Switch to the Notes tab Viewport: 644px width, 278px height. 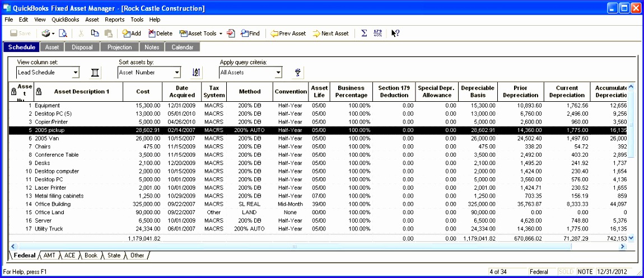(x=152, y=47)
